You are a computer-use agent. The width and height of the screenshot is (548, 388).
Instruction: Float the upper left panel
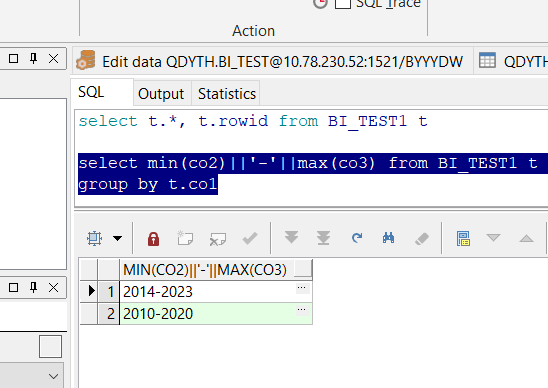[14, 58]
